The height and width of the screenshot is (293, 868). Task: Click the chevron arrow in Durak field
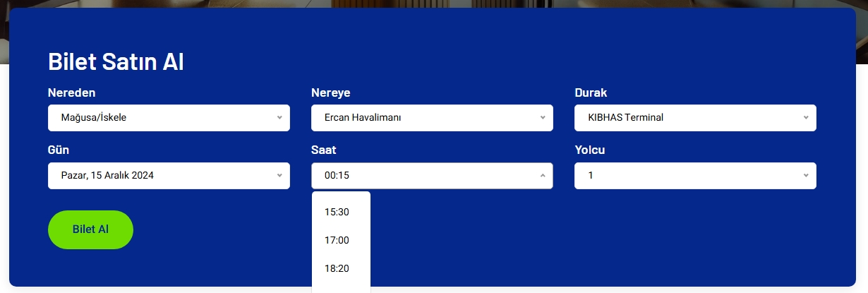(x=806, y=118)
